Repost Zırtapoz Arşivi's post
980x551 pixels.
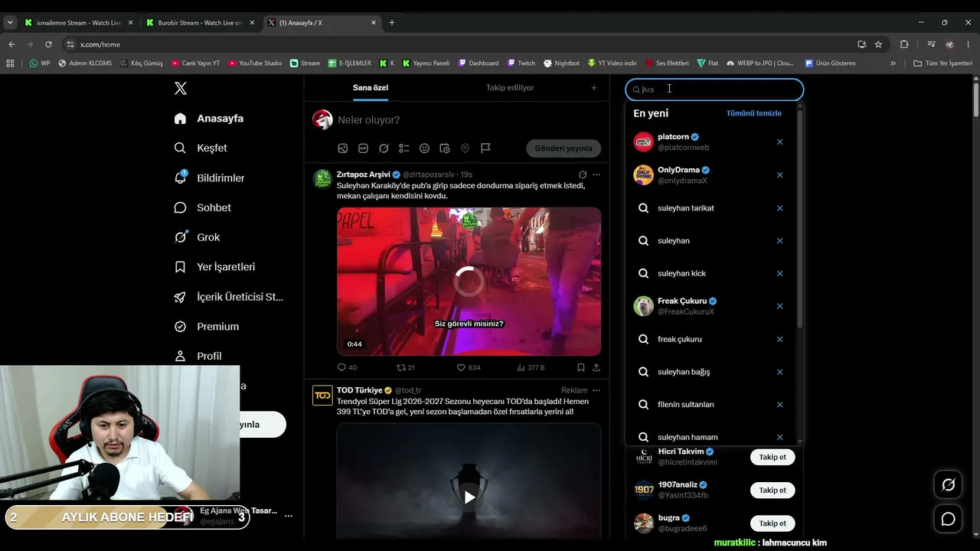click(x=405, y=367)
